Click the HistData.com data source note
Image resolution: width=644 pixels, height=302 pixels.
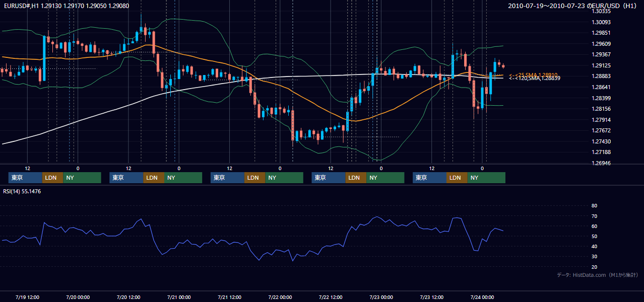598,275
